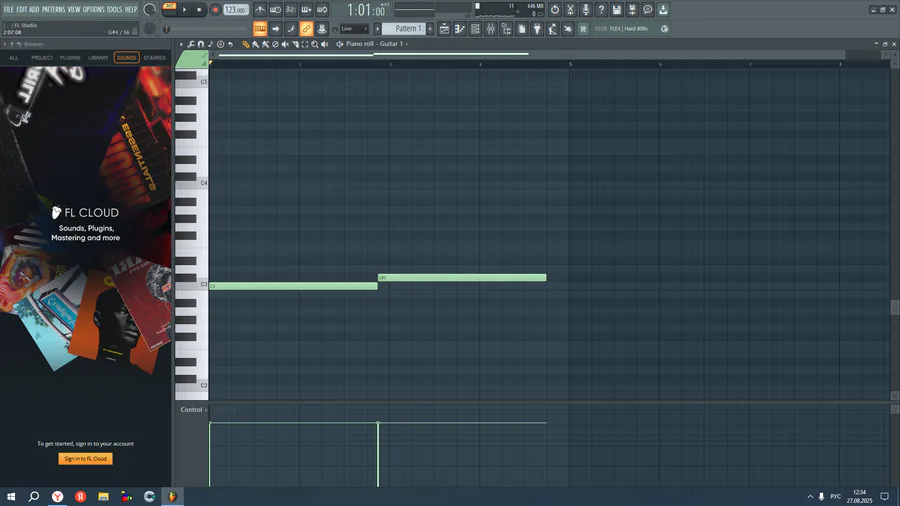Open the Mixer icon
The image size is (900, 506).
[x=491, y=29]
